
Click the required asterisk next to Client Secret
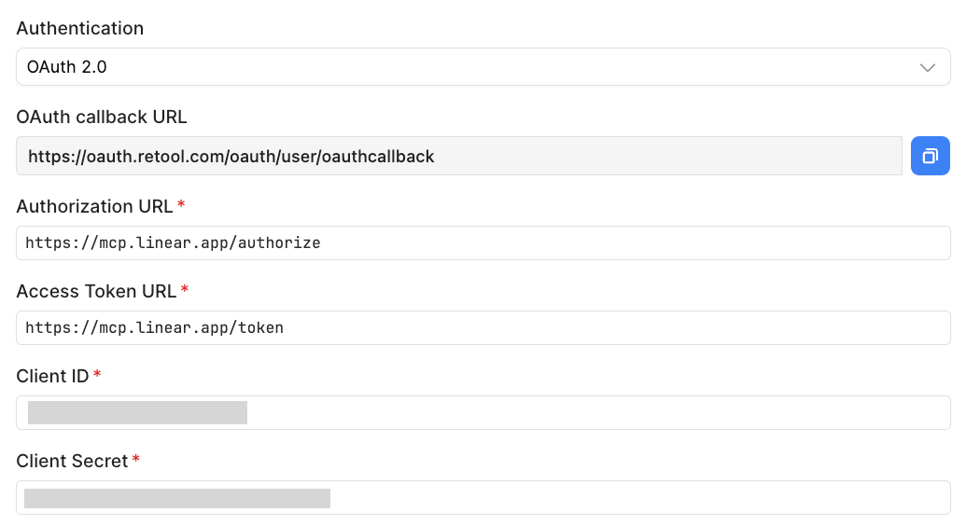[136, 461]
